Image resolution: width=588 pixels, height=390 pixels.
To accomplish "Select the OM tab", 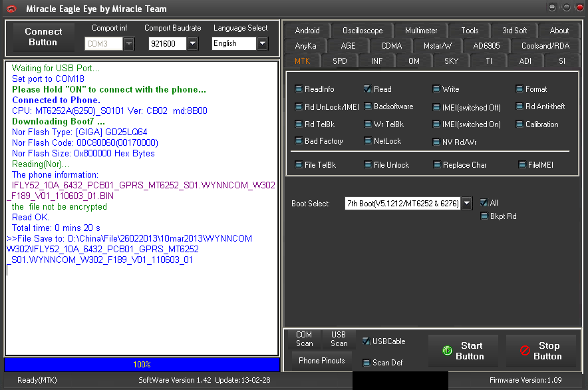I will click(x=414, y=61).
